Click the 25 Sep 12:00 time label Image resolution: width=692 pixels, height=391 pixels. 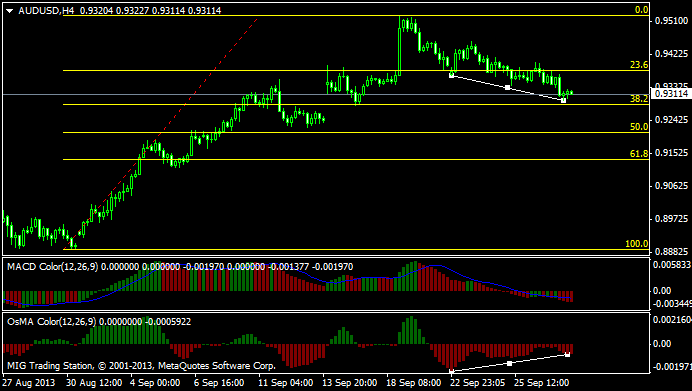(542, 383)
